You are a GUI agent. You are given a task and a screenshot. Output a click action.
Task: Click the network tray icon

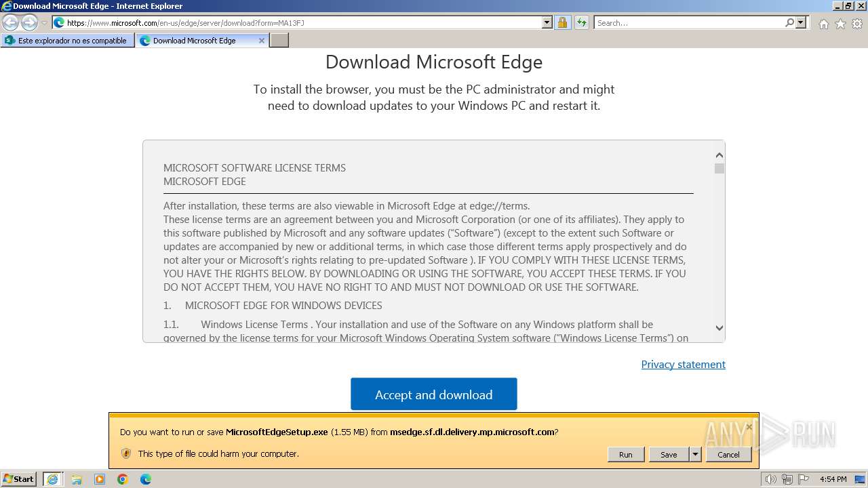[787, 479]
